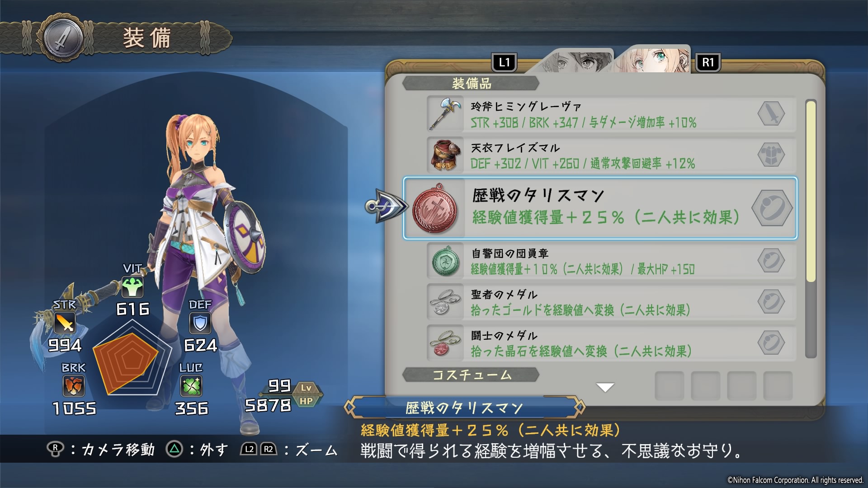Click the LUC clover stat icon
The width and height of the screenshot is (868, 488).
tap(191, 386)
